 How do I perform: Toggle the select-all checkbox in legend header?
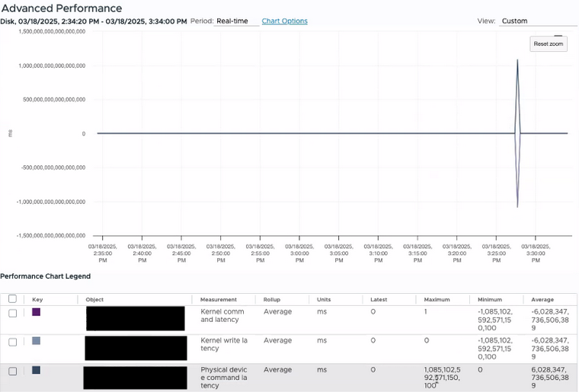coord(12,299)
